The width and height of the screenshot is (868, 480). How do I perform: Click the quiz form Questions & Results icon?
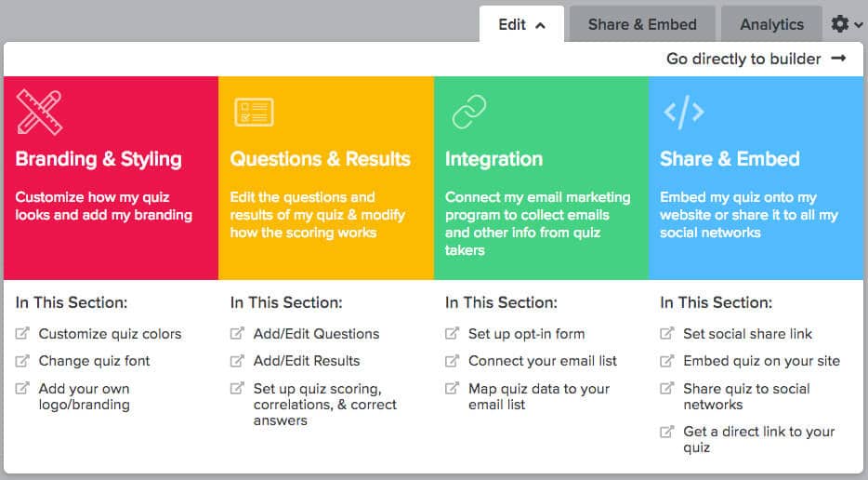click(254, 112)
